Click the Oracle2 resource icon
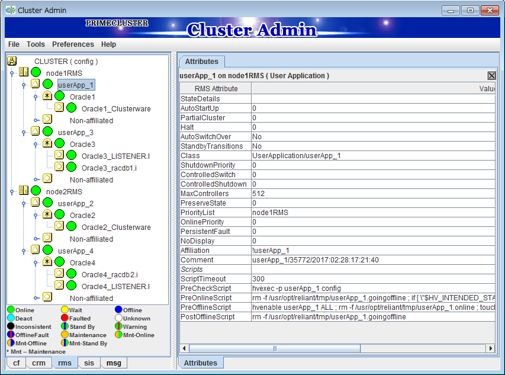 point(47,214)
